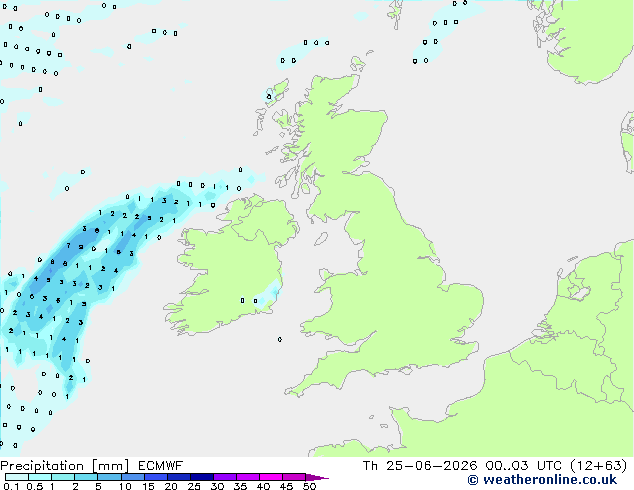Click the 'Precipitation' title text
This screenshot has height=490, width=634.
tap(42, 466)
